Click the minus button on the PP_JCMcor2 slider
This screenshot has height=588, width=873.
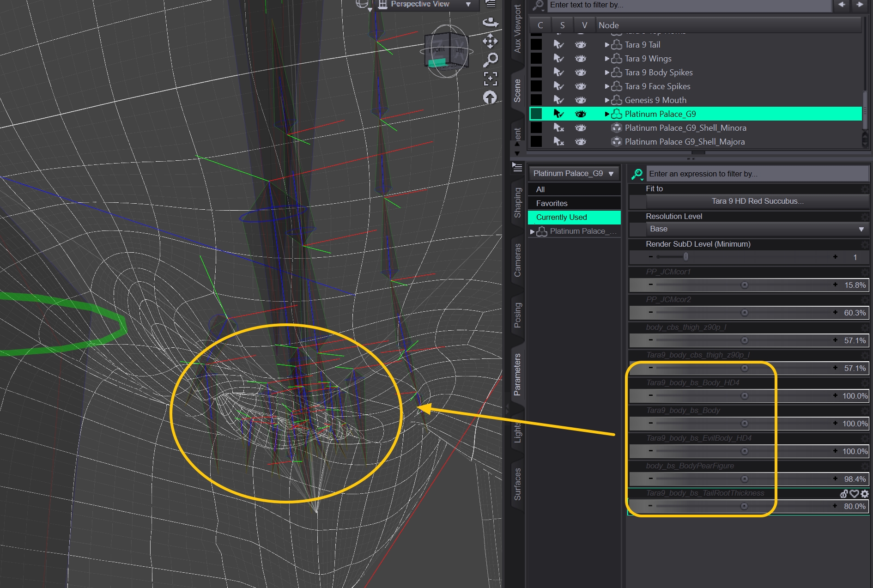651,313
